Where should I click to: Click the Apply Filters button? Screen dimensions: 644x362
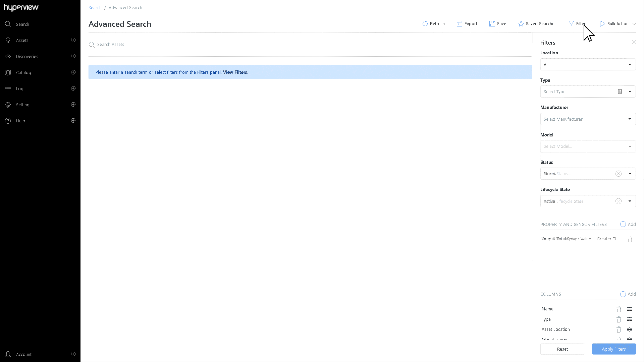pos(614,349)
